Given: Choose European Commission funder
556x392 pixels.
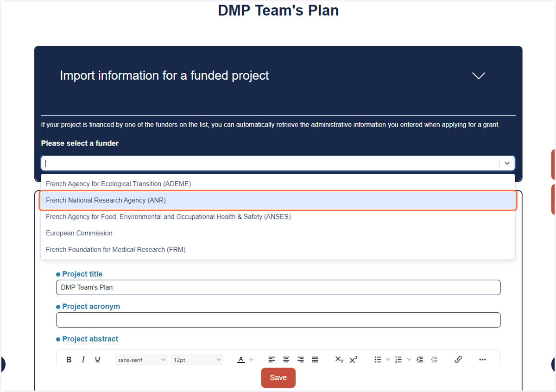Looking at the screenshot, I should (278, 233).
